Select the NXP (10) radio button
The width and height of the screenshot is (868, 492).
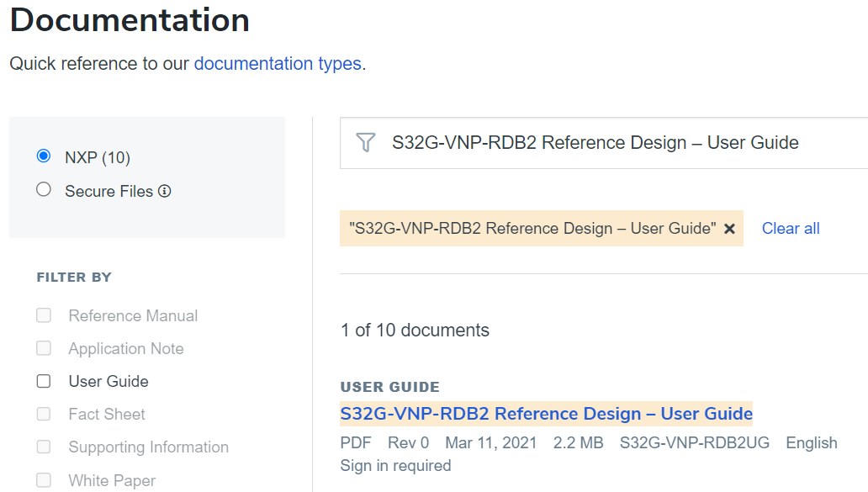click(x=44, y=156)
